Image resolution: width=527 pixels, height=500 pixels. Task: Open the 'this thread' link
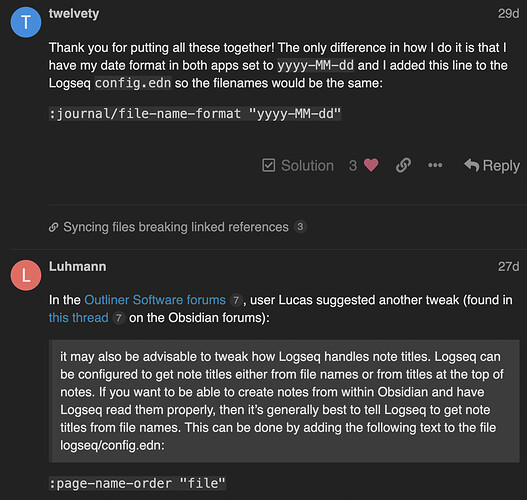click(79, 318)
